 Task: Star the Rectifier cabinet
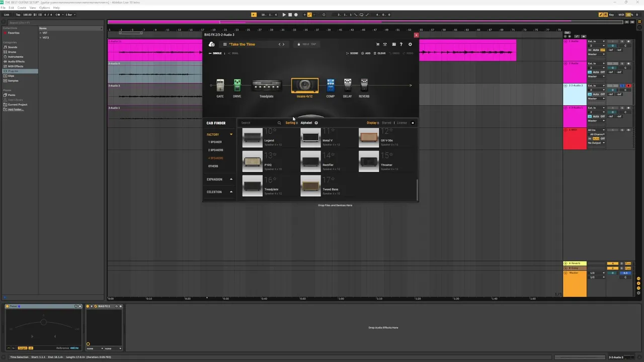pyautogui.click(x=333, y=155)
